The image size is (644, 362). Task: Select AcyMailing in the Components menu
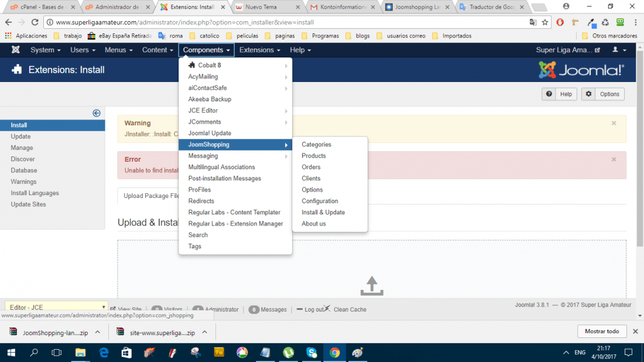click(235, 77)
